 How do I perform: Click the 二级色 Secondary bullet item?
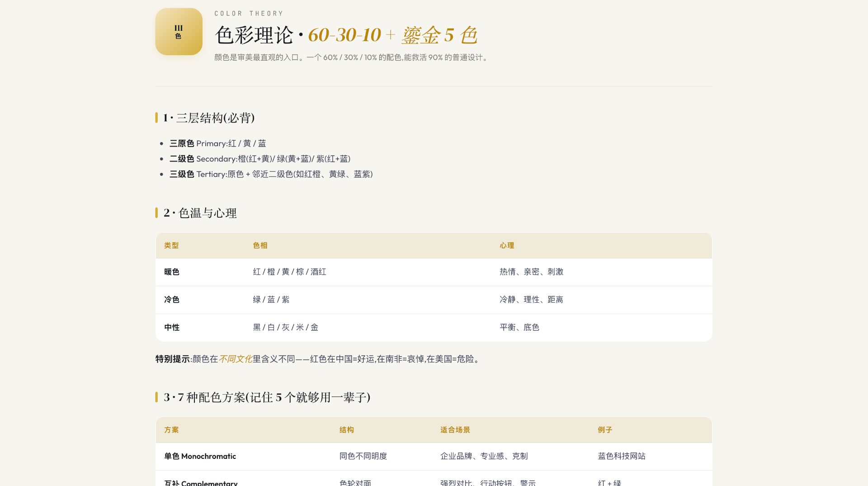click(260, 159)
